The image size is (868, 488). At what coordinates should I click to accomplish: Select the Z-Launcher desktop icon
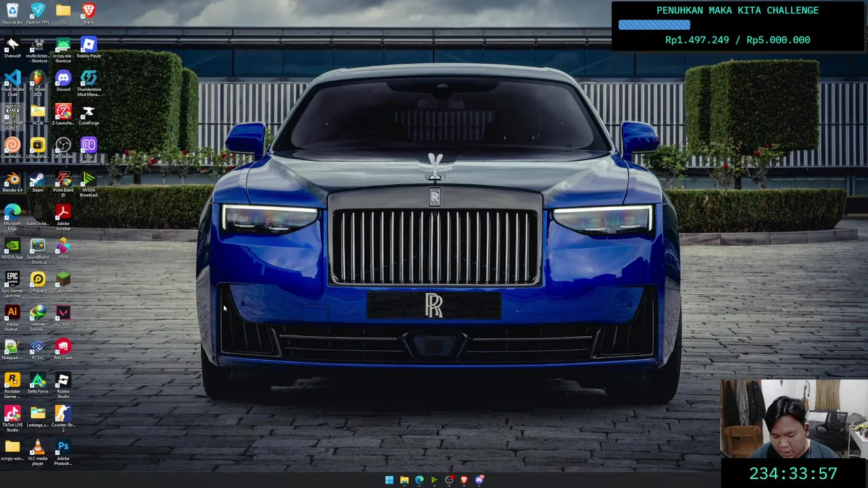click(63, 115)
